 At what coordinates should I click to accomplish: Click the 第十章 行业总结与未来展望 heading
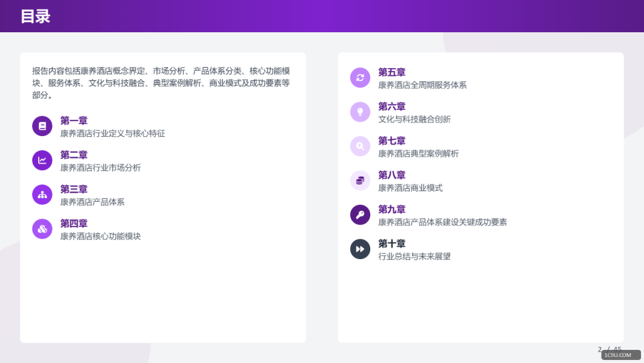(392, 244)
